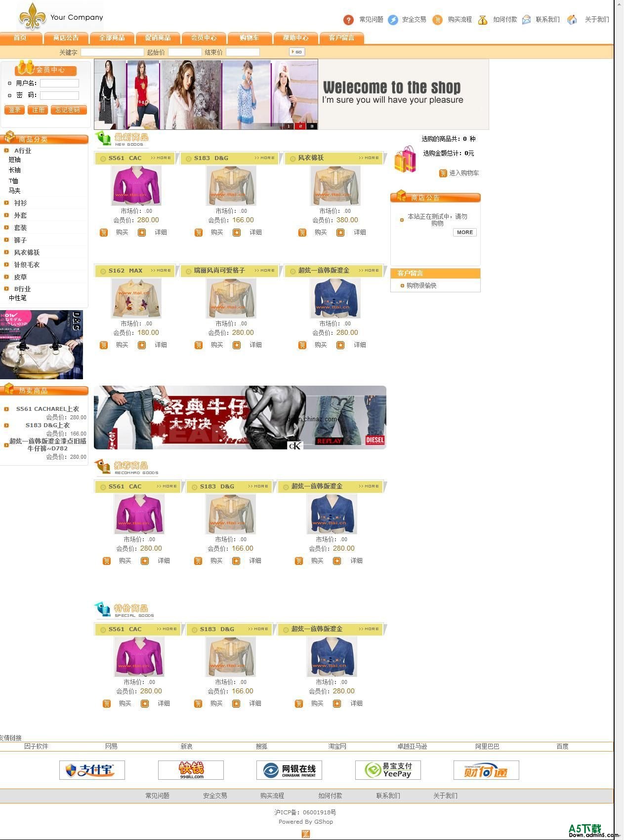Click the 最新商品 section bird icon
This screenshot has height=840, width=624.
point(103,139)
